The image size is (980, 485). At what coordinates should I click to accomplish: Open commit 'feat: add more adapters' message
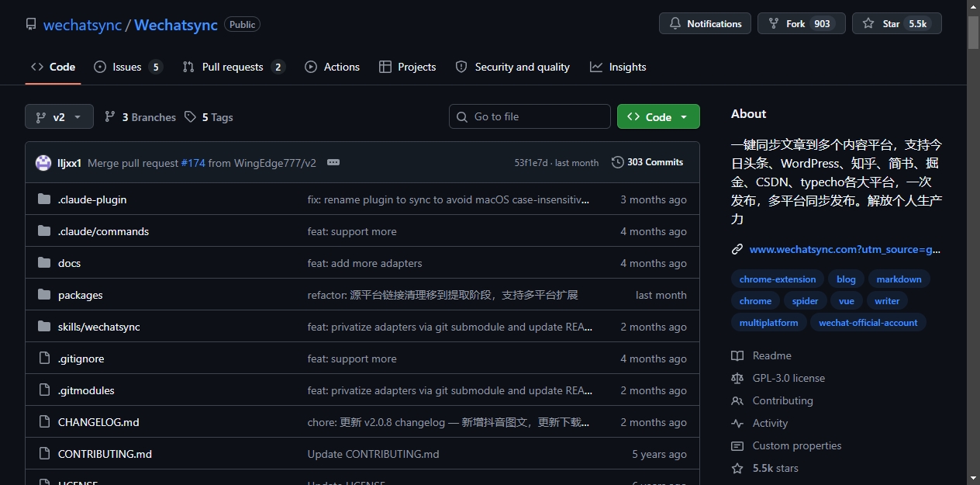click(x=364, y=263)
